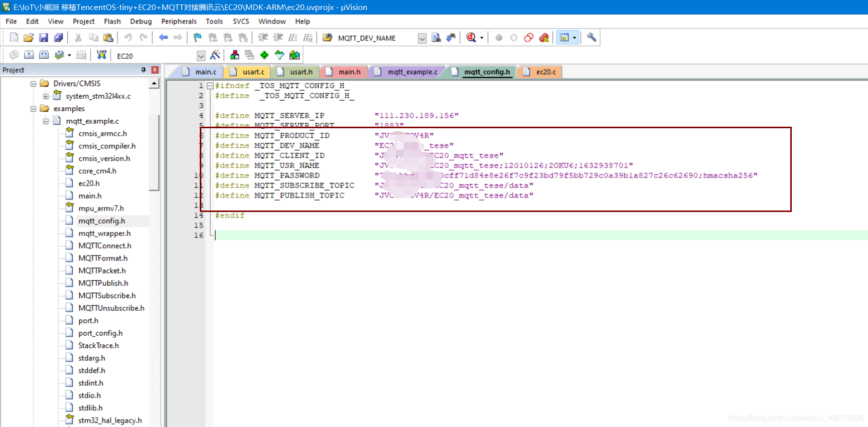Click the Rebuild all target files icon
This screenshot has width=868, height=427.
(x=44, y=55)
